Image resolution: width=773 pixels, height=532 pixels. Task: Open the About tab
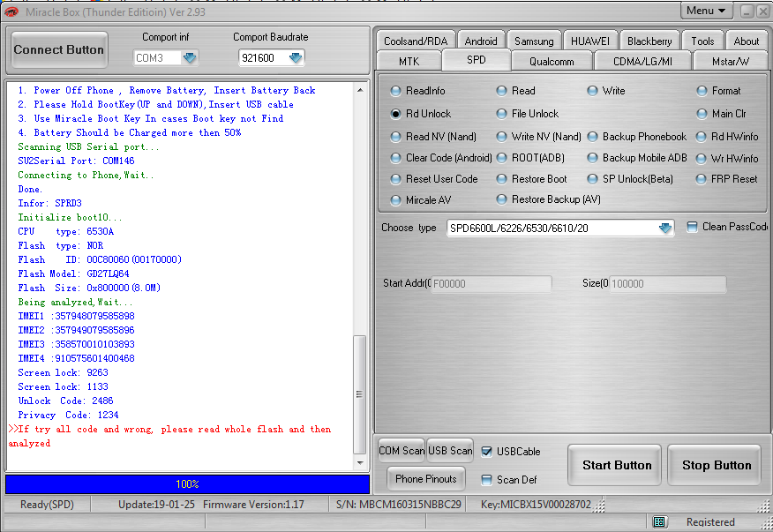(x=747, y=41)
